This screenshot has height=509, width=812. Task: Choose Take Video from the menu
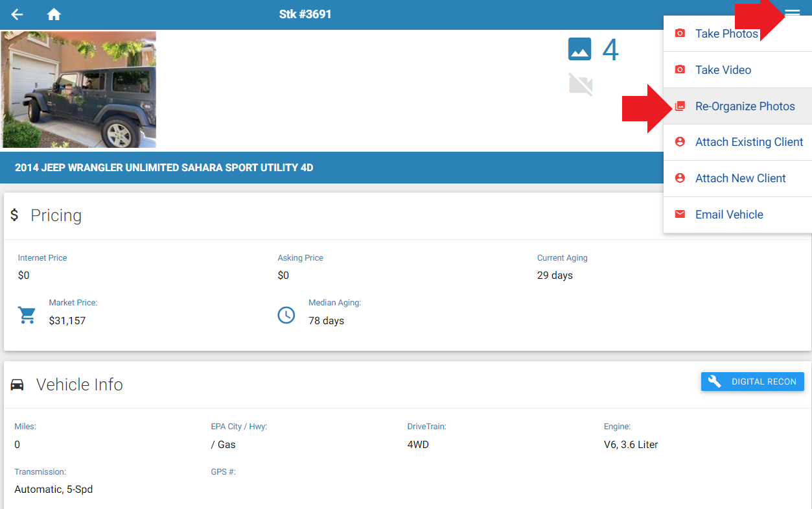[737, 70]
